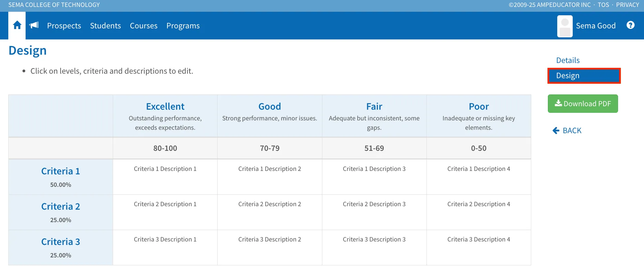Viewport: 644px width, 274px height.
Task: Click the 80-100 score range
Action: point(165,148)
